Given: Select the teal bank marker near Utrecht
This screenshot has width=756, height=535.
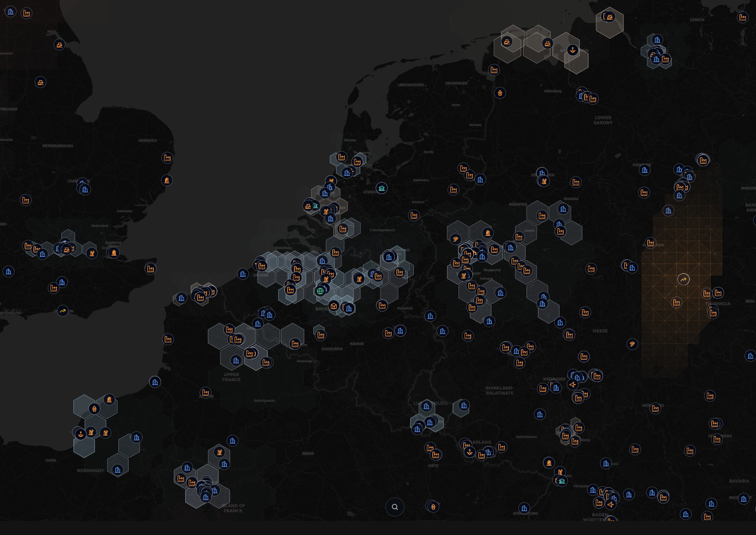Looking at the screenshot, I should point(382,188).
